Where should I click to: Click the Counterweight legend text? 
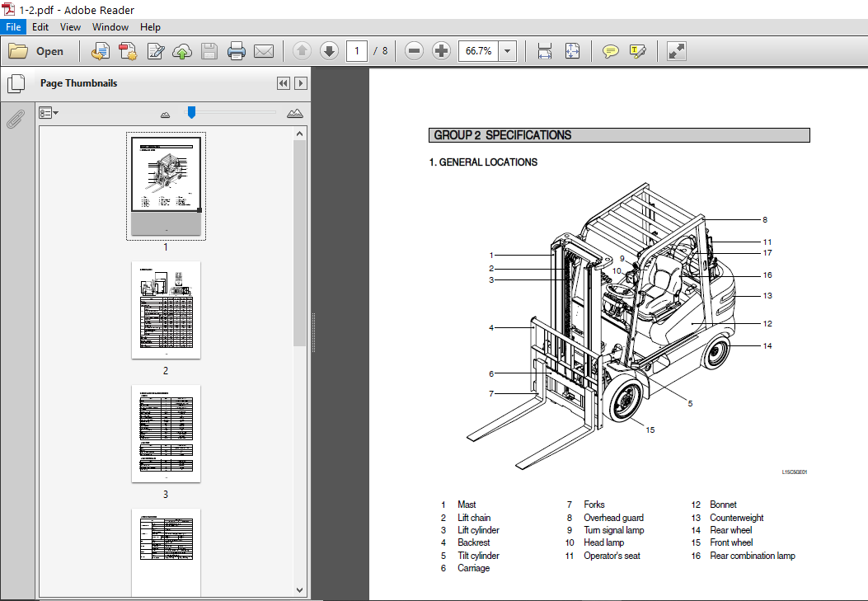coord(737,518)
